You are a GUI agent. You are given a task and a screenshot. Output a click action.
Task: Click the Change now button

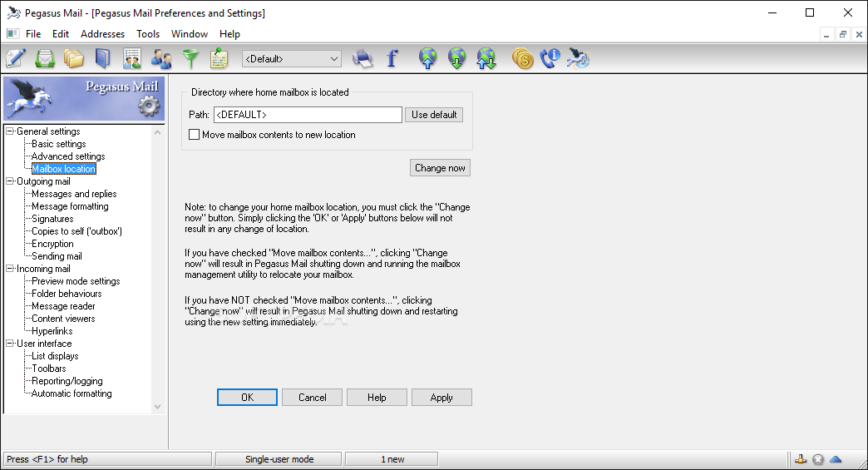coord(440,168)
